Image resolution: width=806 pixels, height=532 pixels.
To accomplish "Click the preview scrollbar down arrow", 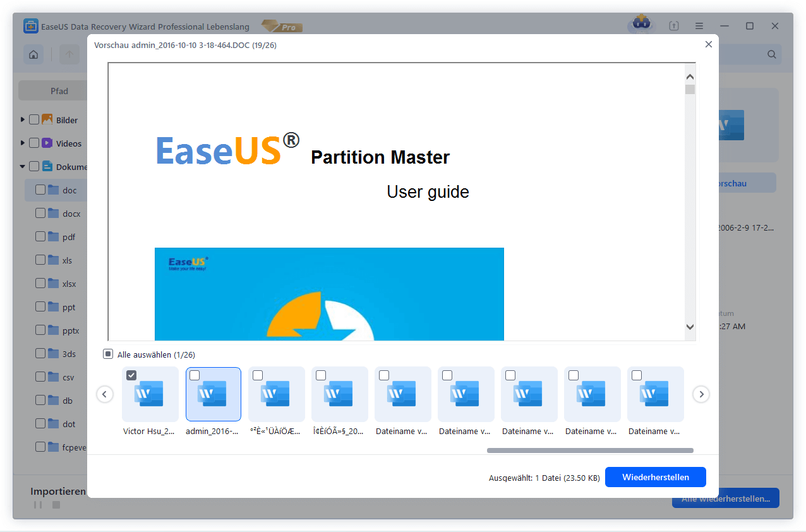I will click(x=690, y=327).
